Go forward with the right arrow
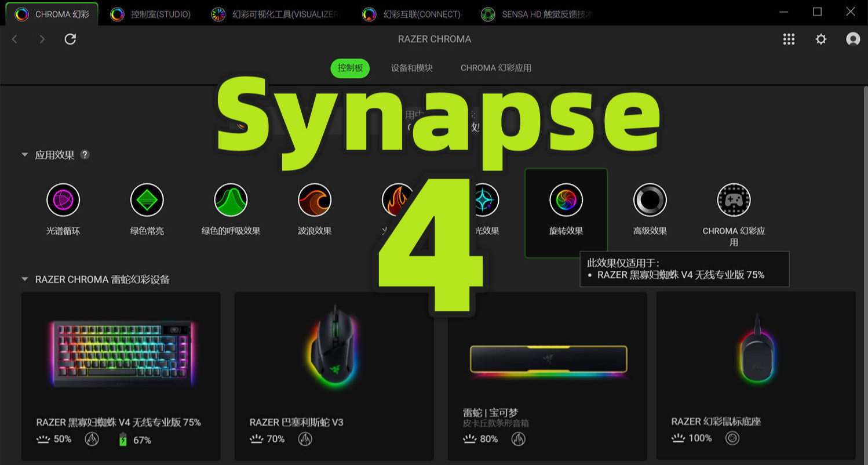Viewport: 868px width, 465px height. pyautogui.click(x=42, y=39)
